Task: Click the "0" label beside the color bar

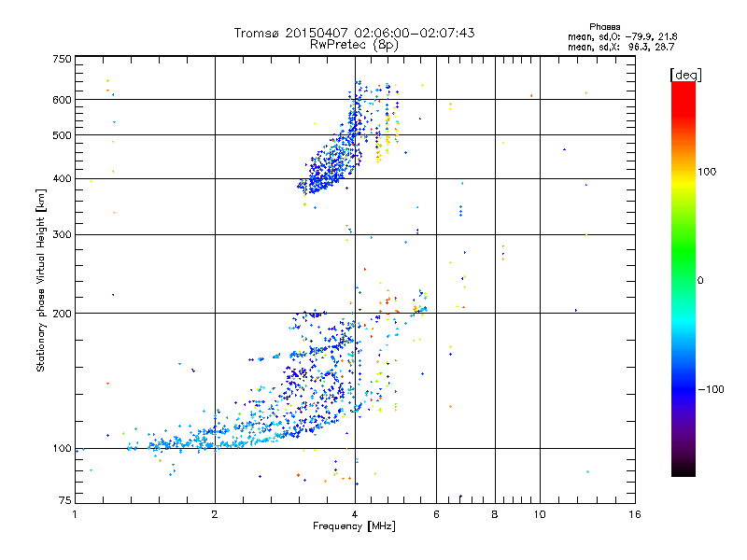Action: tap(700, 281)
